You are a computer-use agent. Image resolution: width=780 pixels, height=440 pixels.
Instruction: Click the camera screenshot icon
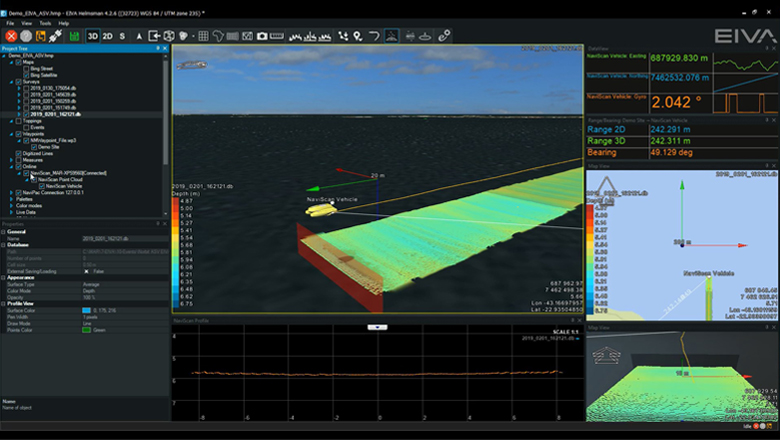pyautogui.click(x=262, y=36)
